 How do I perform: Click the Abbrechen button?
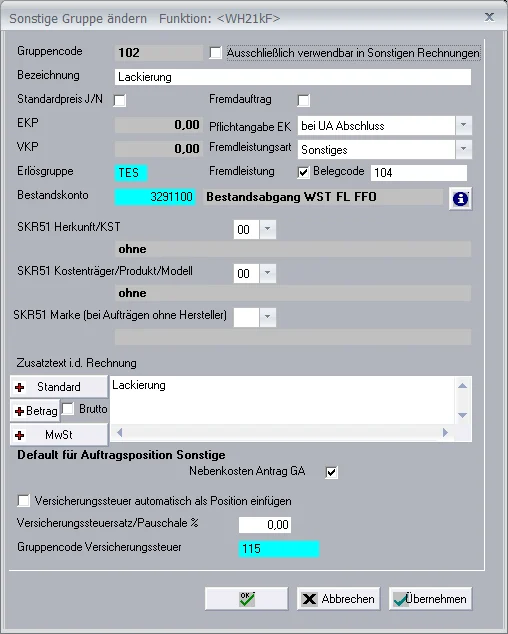[339, 598]
